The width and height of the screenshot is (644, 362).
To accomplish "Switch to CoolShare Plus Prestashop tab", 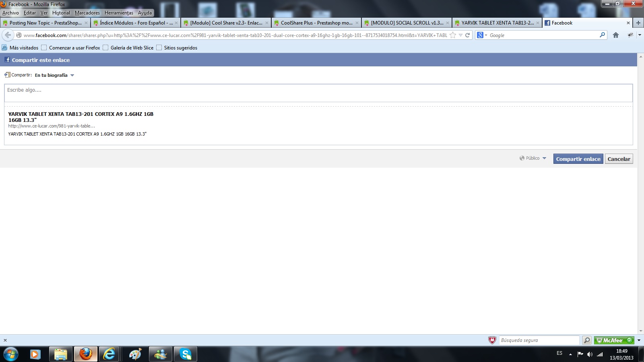I will pos(316,23).
